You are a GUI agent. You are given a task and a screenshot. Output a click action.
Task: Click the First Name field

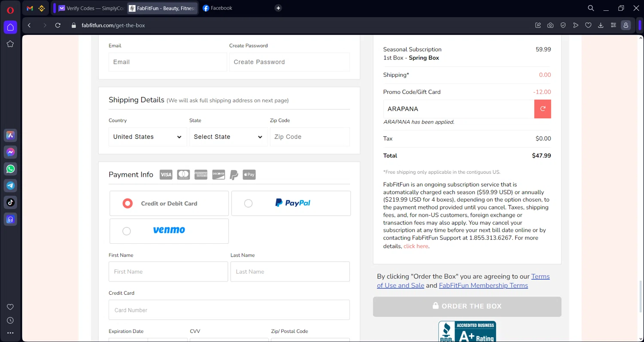pos(168,272)
